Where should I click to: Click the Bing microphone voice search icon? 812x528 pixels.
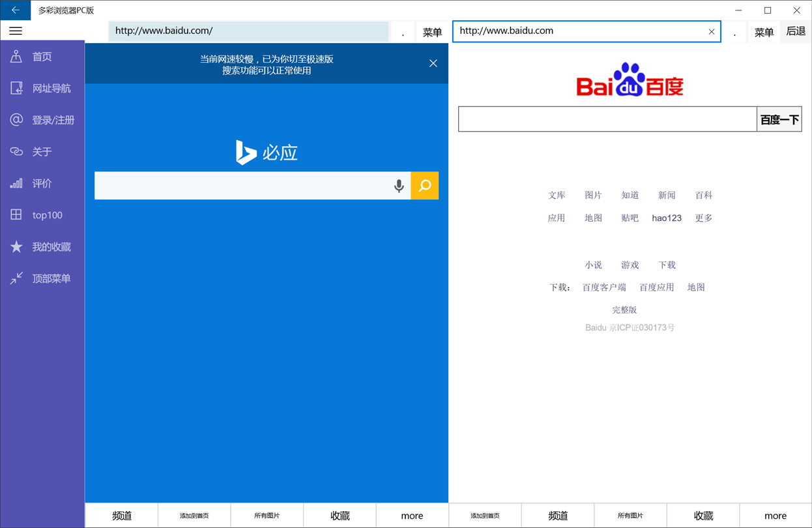coord(399,186)
